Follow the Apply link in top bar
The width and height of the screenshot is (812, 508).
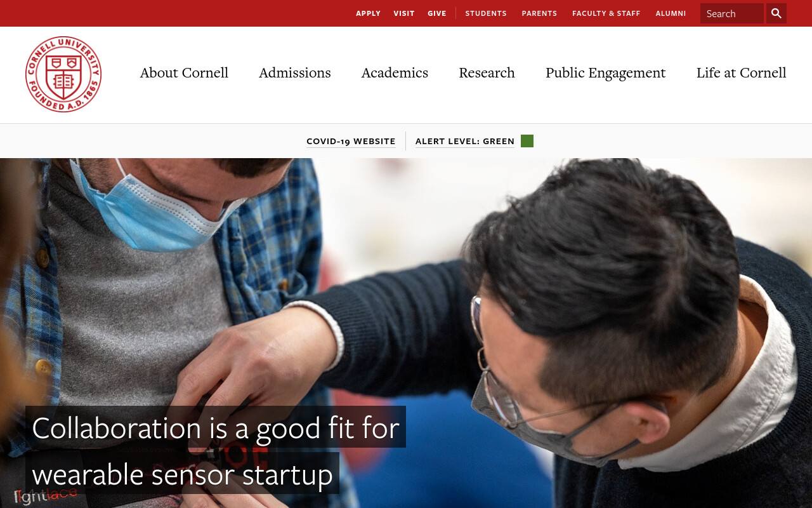click(368, 13)
